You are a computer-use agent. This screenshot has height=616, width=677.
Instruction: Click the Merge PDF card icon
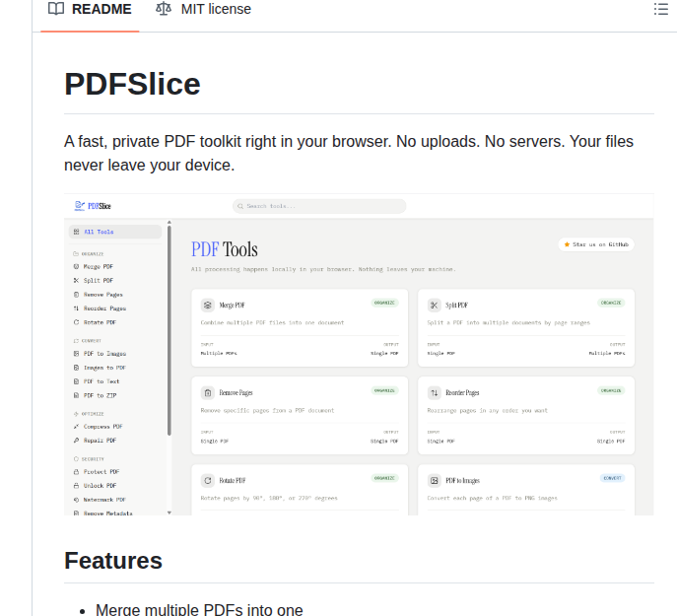click(208, 306)
